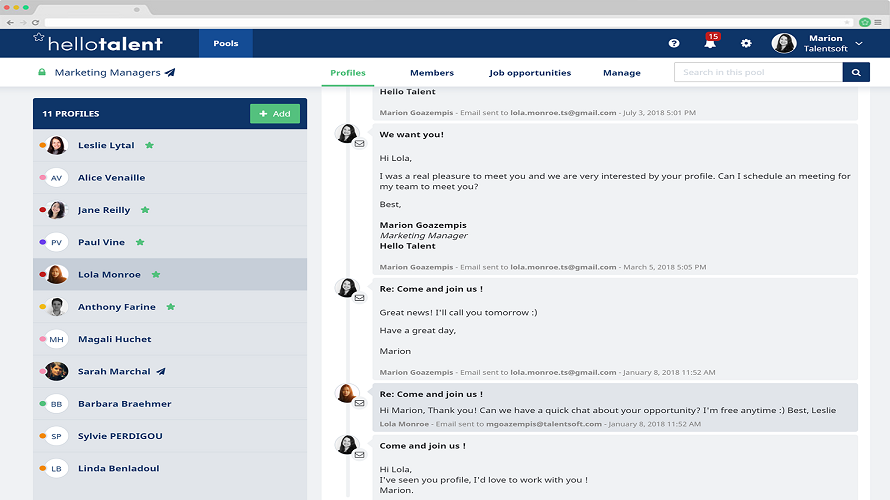Open notifications bell with 15 badge
This screenshot has width=890, height=500.
click(711, 42)
